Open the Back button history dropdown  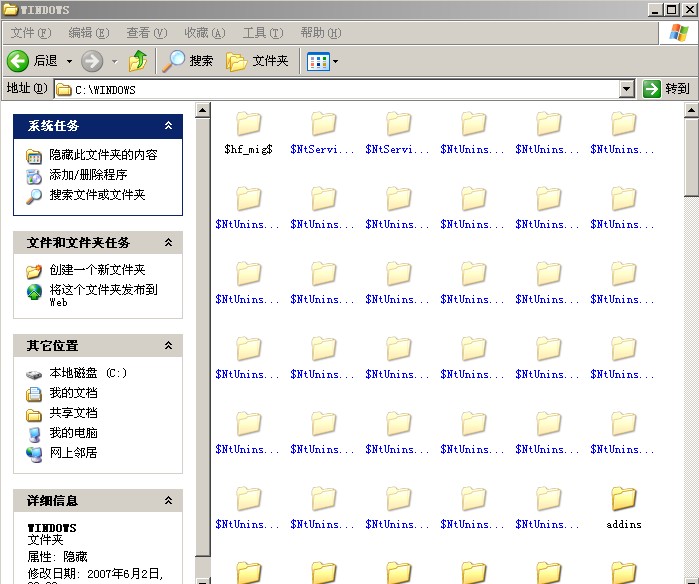click(69, 61)
